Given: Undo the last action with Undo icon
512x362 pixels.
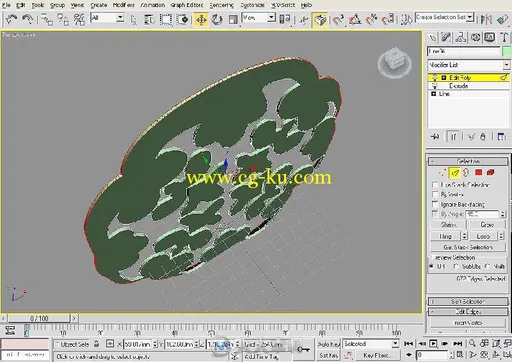Looking at the screenshot, I should coord(11,19).
